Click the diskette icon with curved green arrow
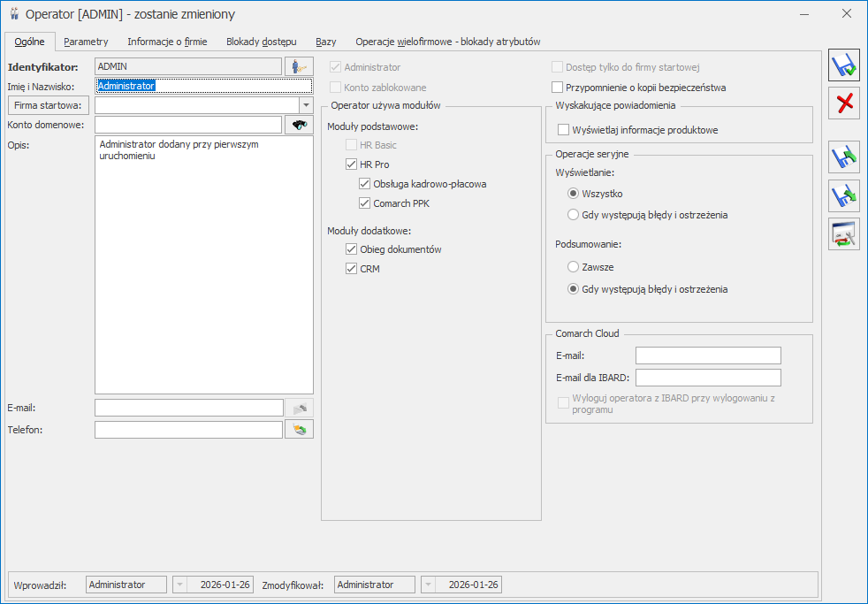This screenshot has height=604, width=868. 843,158
